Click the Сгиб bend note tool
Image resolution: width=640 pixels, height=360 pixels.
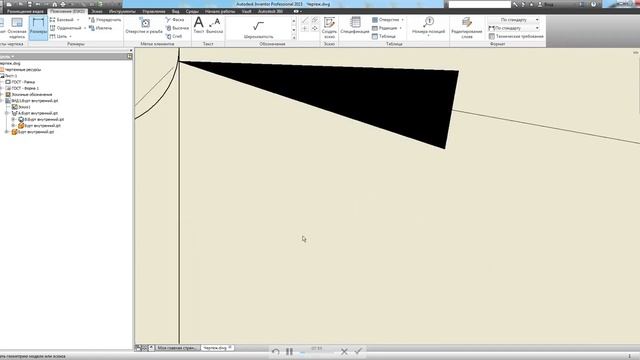[x=174, y=36]
